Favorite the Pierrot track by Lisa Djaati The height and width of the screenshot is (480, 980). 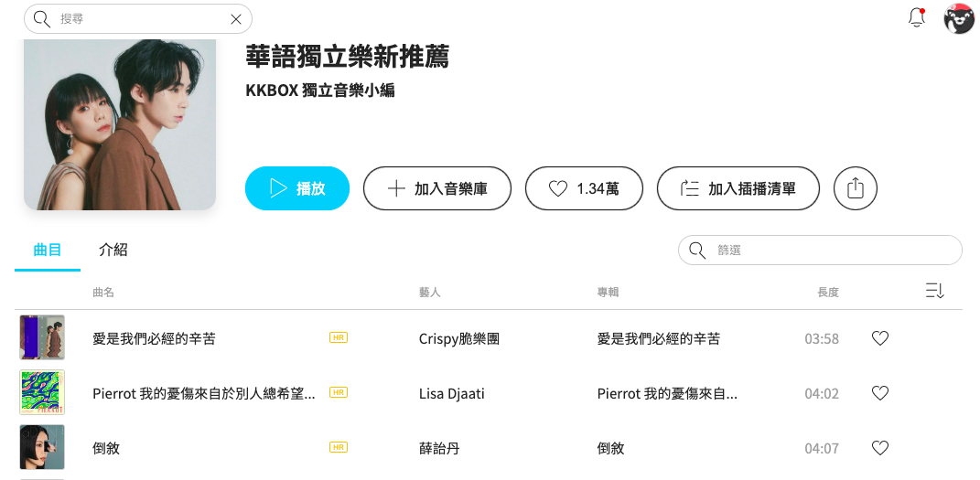point(880,393)
